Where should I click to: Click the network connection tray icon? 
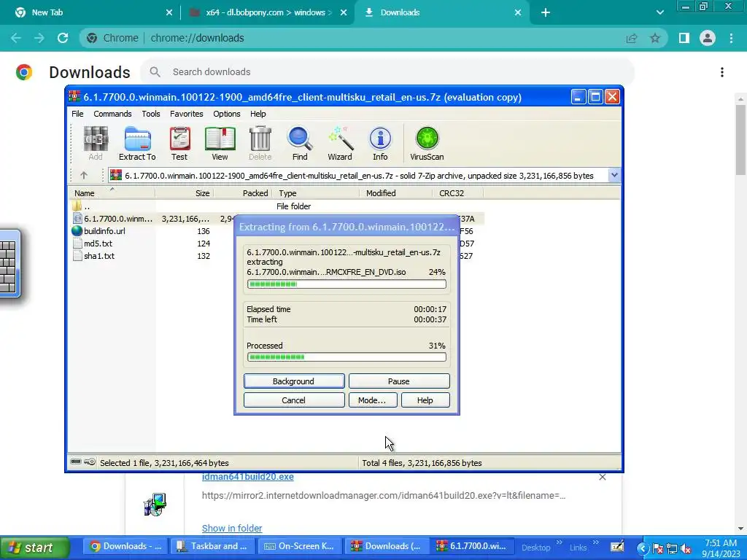[672, 548]
